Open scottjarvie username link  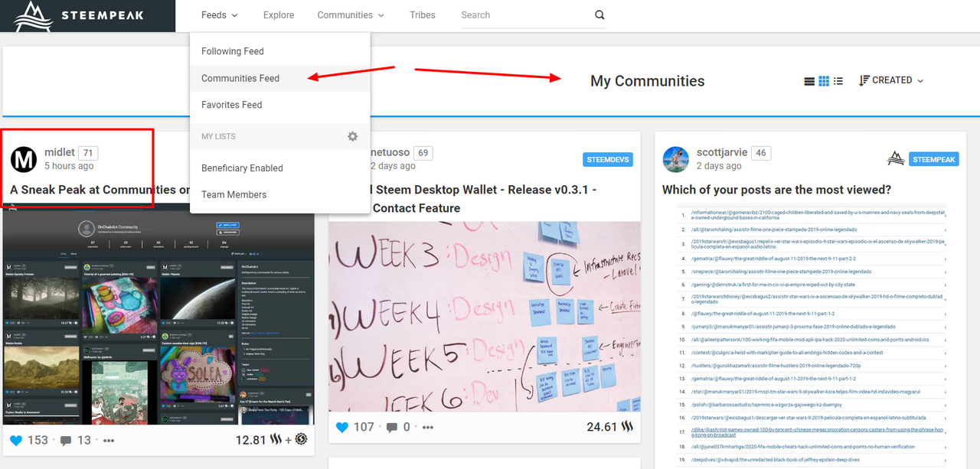pos(722,152)
